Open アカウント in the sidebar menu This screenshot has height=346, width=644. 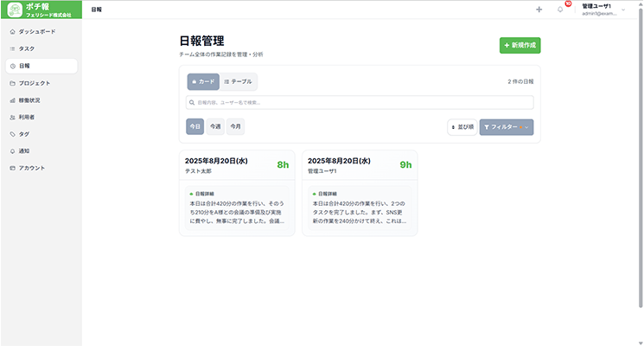(31, 168)
